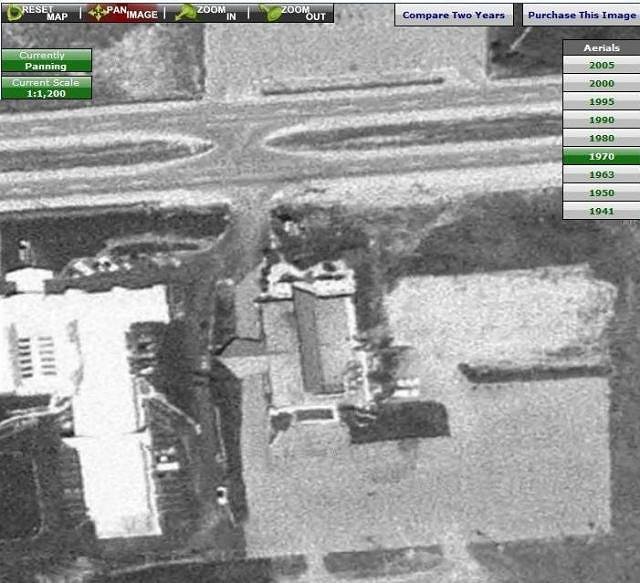The height and width of the screenshot is (583, 640).
Task: Load the 1990 aerial imagery
Action: point(601,120)
